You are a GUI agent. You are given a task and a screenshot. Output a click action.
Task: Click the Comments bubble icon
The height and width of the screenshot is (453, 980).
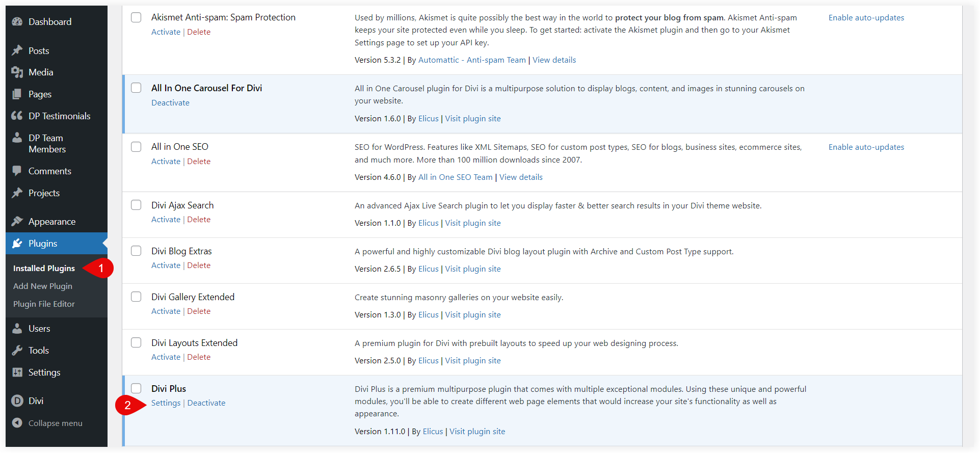point(17,171)
